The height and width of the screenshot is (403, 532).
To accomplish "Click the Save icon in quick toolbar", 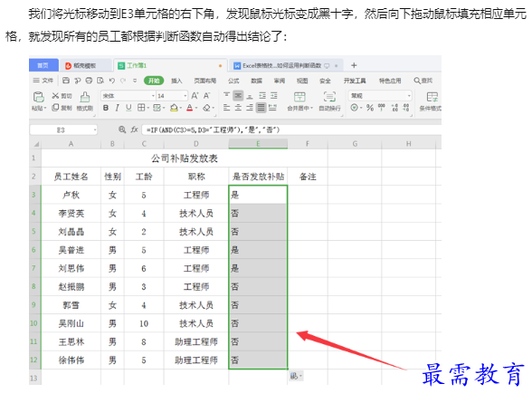I will [x=66, y=81].
